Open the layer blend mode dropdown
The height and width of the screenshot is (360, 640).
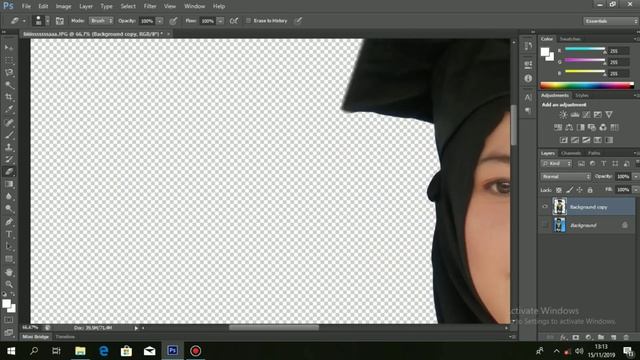[566, 177]
